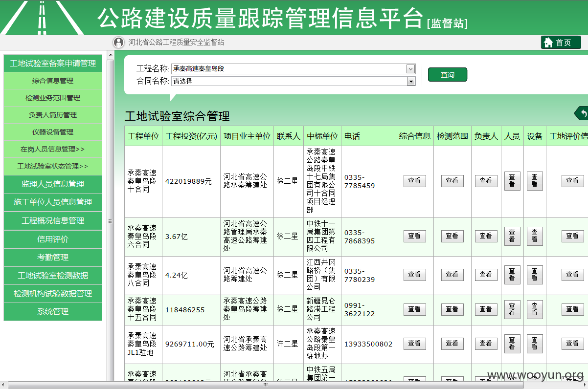View 检测范围 for 六合同 row
The height and width of the screenshot is (389, 588).
click(452, 236)
